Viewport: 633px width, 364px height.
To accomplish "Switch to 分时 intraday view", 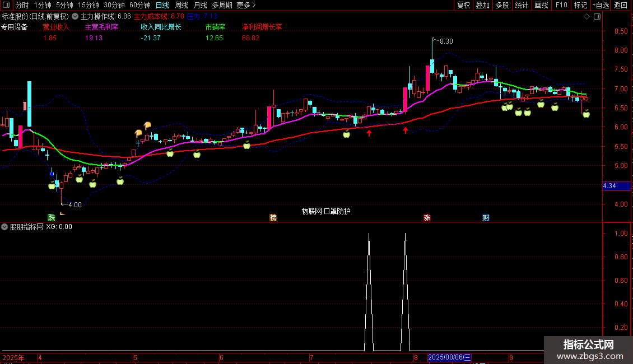I will [22, 5].
